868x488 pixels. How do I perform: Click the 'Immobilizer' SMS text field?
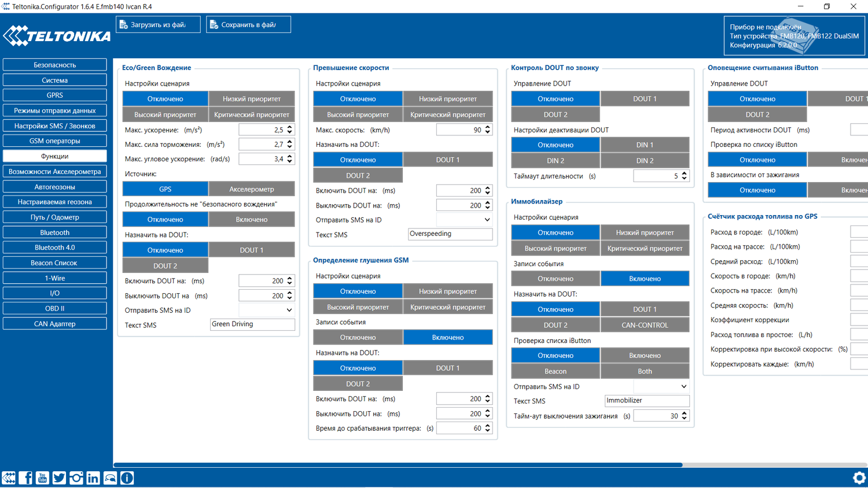(x=647, y=401)
